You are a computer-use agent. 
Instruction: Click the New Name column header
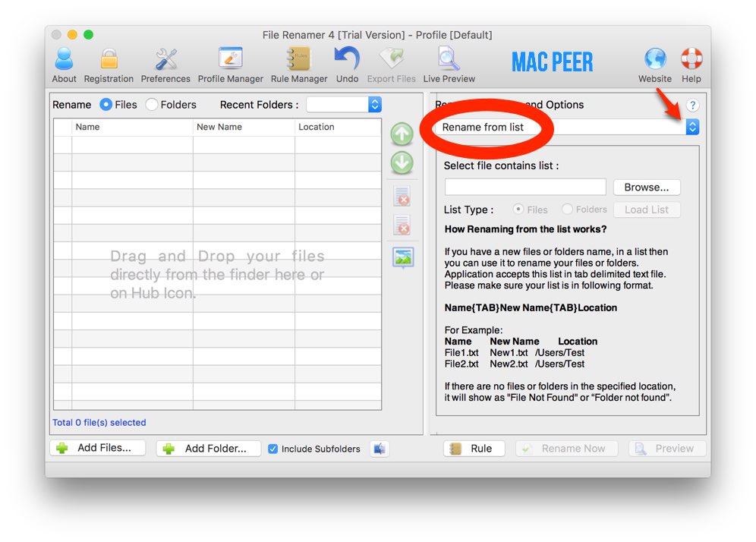pyautogui.click(x=244, y=127)
